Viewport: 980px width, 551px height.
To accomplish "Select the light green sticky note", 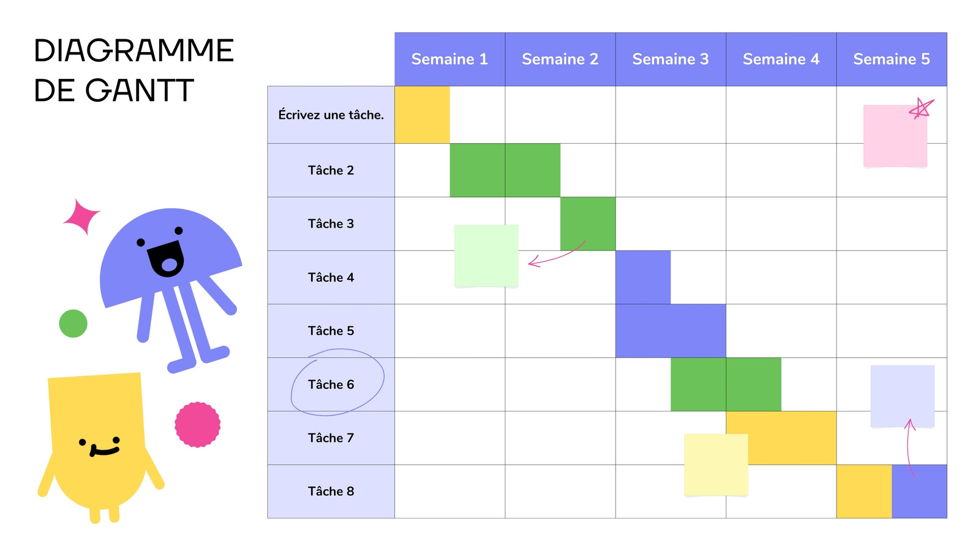I will click(x=486, y=256).
